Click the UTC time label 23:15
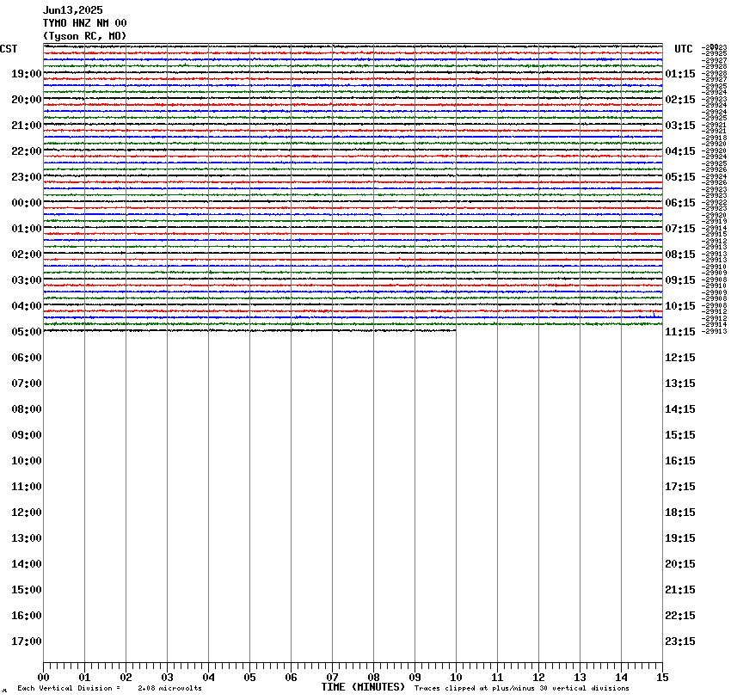 click(x=680, y=642)
